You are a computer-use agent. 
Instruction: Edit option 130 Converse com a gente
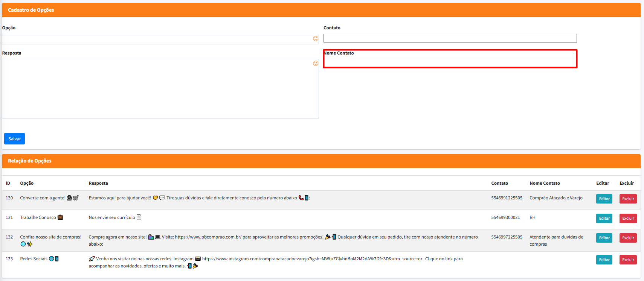tap(604, 199)
